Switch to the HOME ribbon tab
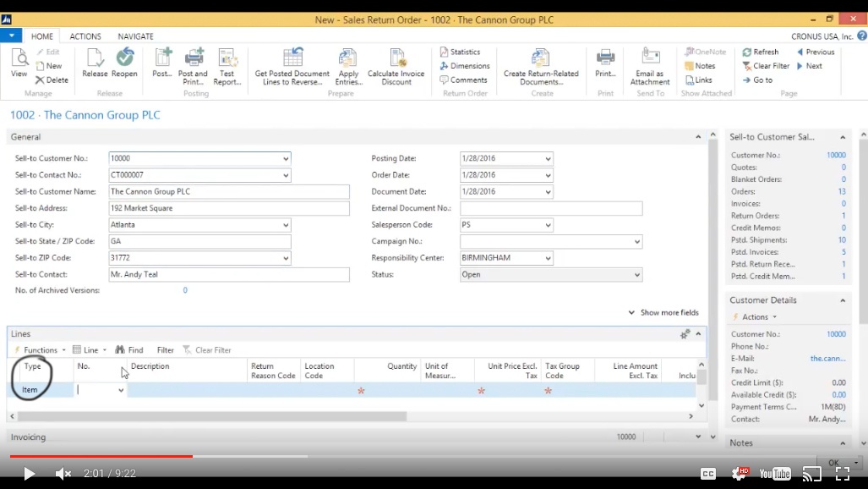Screen dimensions: 868x489 pyautogui.click(x=42, y=36)
